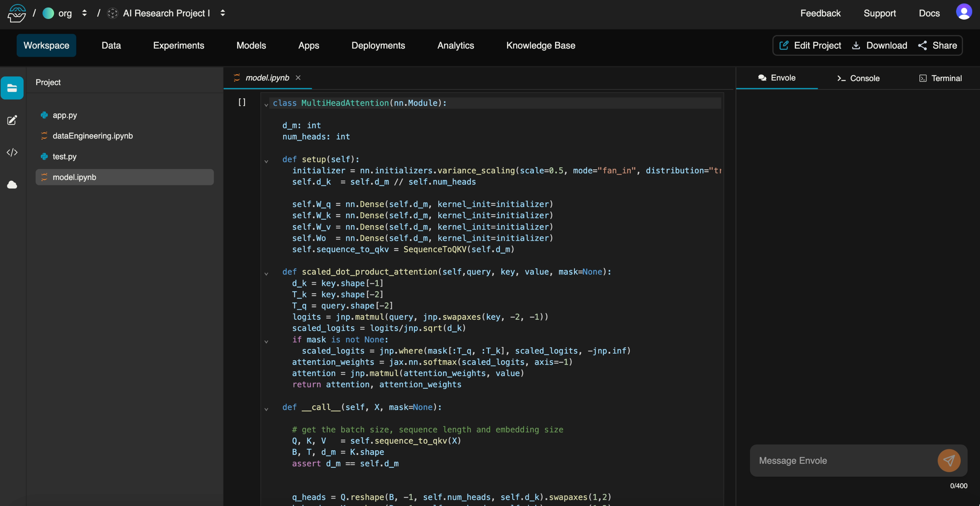The image size is (980, 506).
Task: Open the AI Research Project switcher dropdown
Action: pos(223,13)
